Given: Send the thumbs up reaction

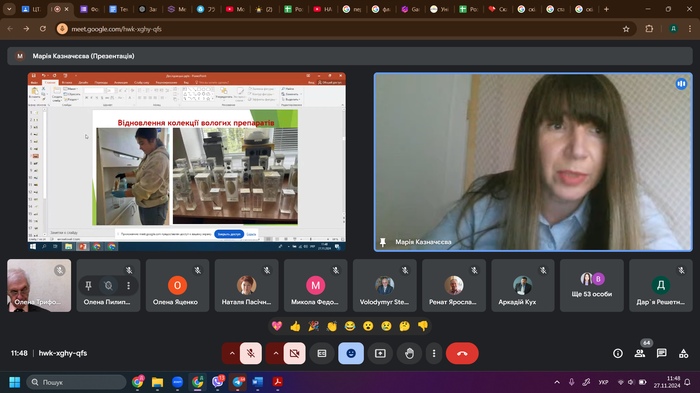Looking at the screenshot, I should point(295,326).
